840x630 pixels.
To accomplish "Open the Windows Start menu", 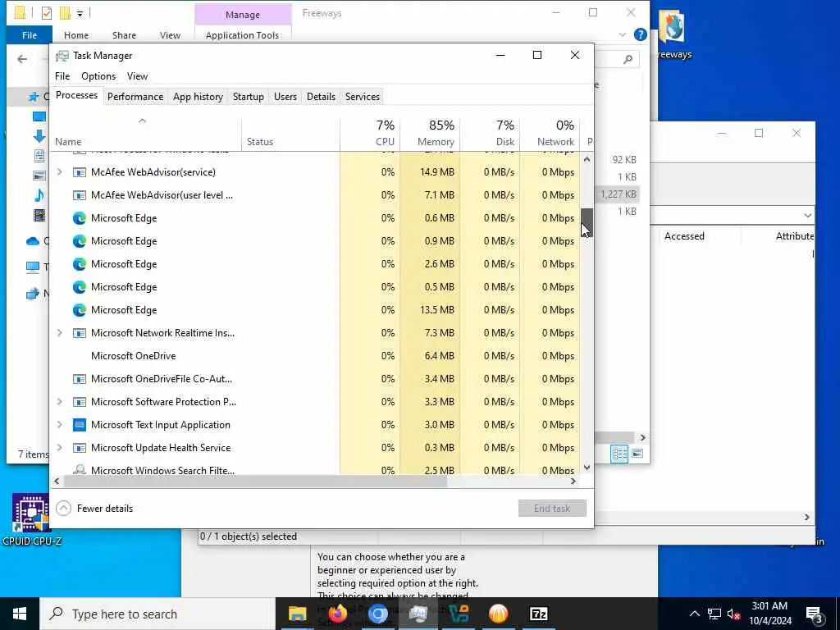I will coord(20,614).
